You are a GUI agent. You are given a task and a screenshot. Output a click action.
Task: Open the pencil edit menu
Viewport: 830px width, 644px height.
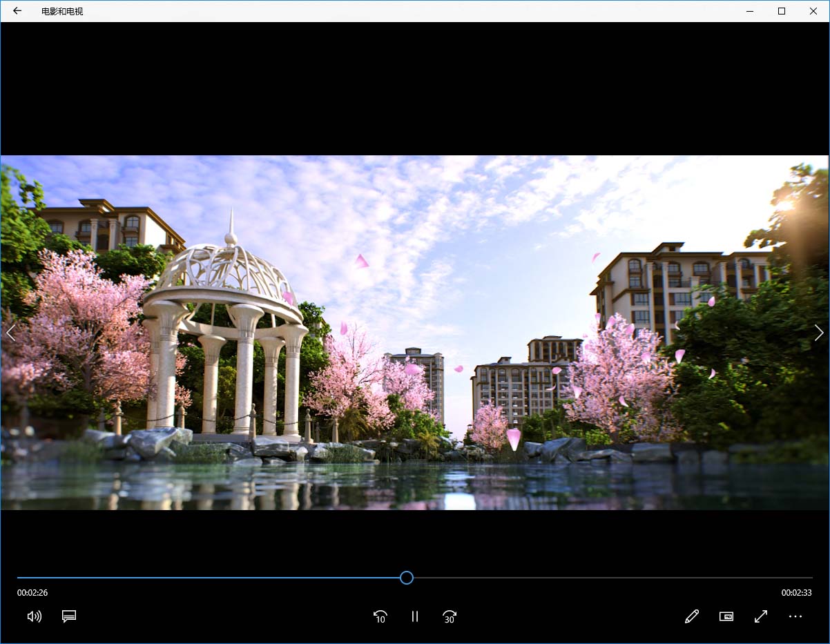click(692, 616)
